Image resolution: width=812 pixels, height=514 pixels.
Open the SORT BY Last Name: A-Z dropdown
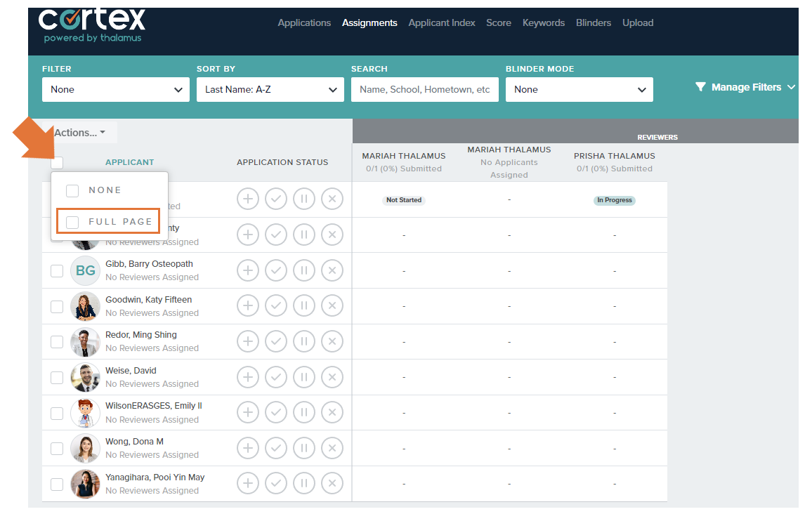coord(270,89)
